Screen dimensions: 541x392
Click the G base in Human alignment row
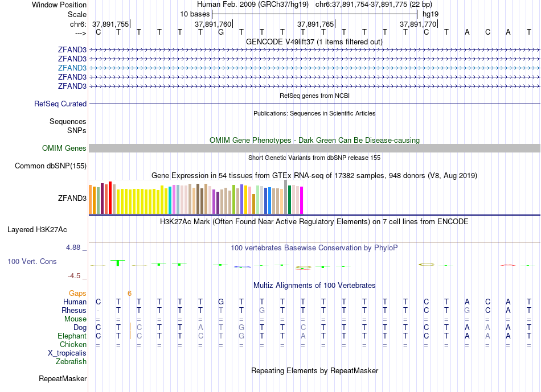(x=221, y=302)
